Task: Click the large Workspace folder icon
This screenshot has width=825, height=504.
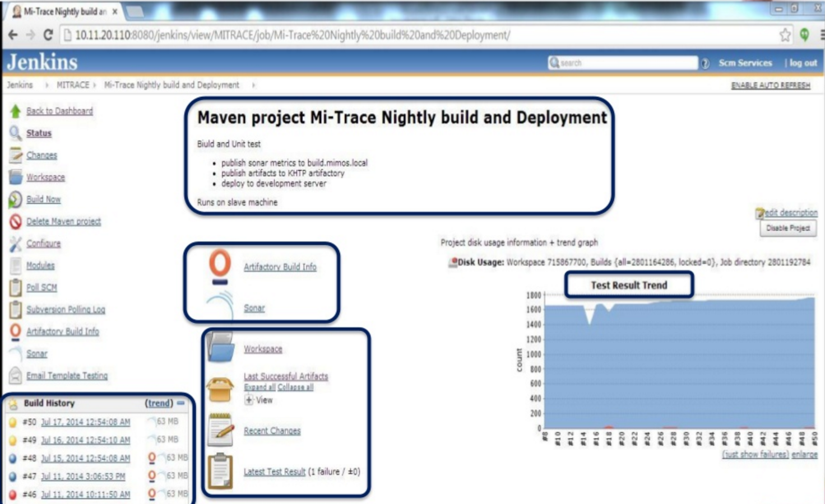Action: tap(220, 347)
